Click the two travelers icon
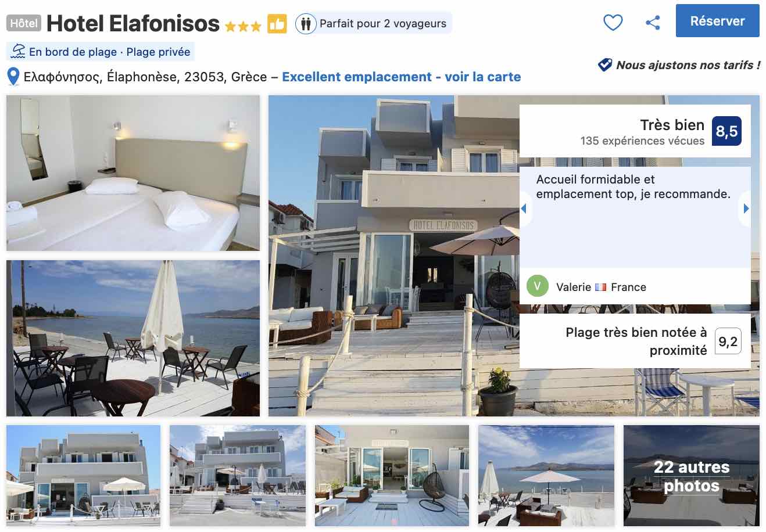 [305, 24]
